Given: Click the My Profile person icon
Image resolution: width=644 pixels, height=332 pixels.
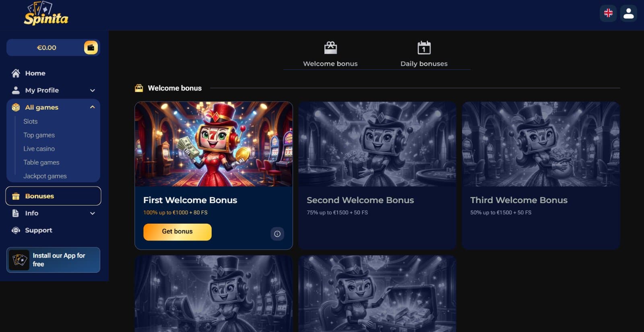Looking at the screenshot, I should tap(16, 90).
